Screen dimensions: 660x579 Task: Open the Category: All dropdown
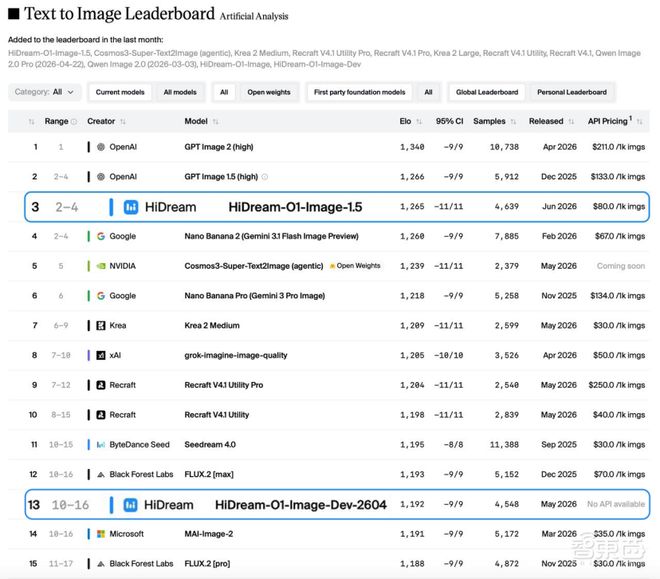point(45,92)
